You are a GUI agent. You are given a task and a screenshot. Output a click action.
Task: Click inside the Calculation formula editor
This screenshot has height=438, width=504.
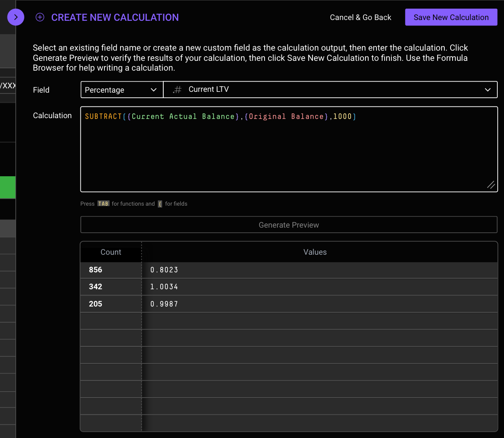pos(289,149)
